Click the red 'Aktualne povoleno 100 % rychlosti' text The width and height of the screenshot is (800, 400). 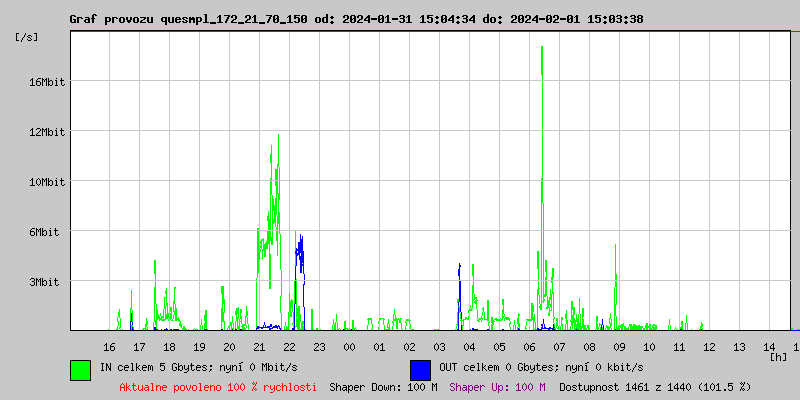(218, 386)
